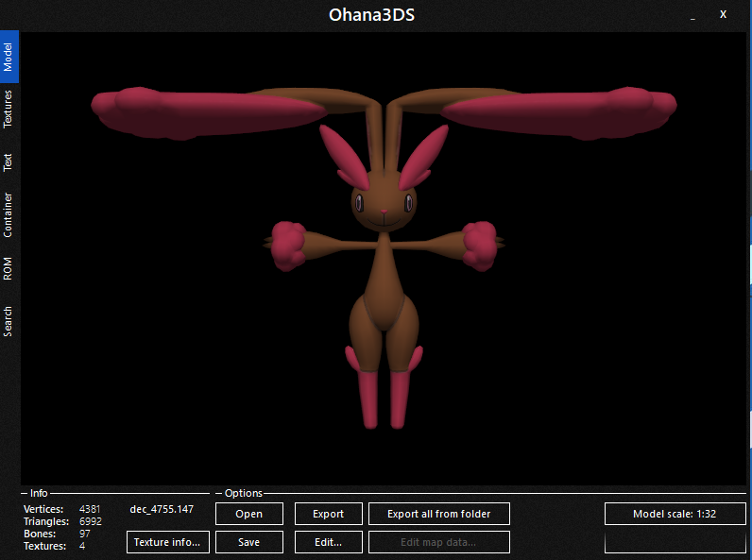Open the Textures sidebar tab
Image resolution: width=752 pixels, height=560 pixels.
click(9, 109)
